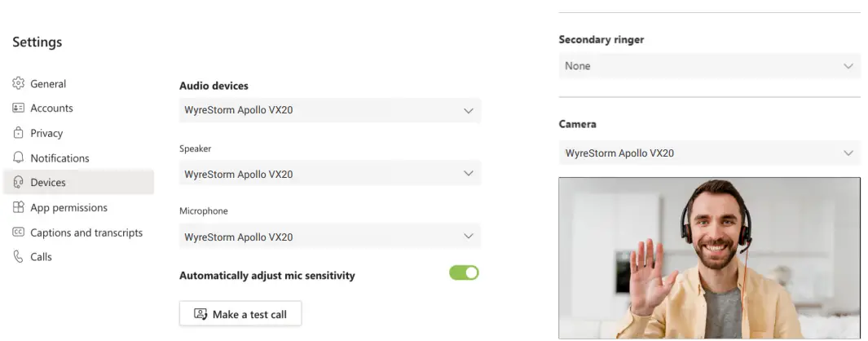This screenshot has height=341, width=868.
Task: Select App permissions in sidebar
Action: tap(68, 208)
